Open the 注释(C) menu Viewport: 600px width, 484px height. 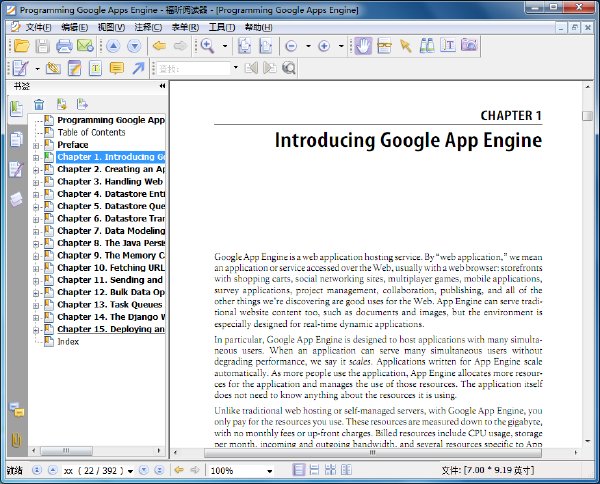point(148,28)
